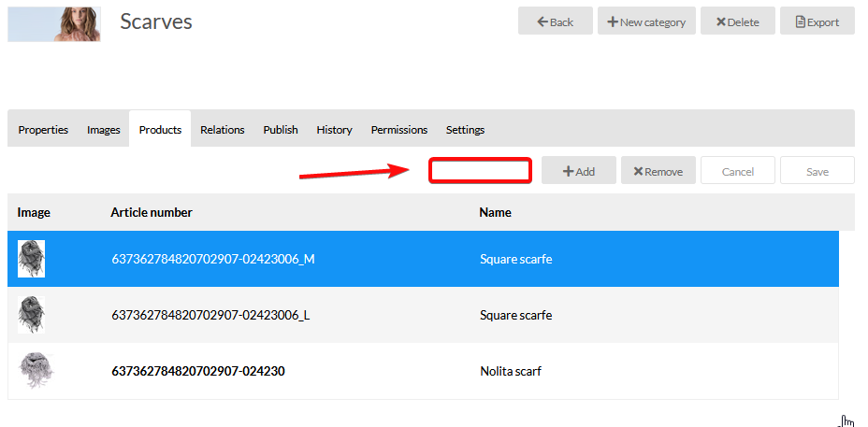
Task: View the History tab
Action: coord(334,130)
